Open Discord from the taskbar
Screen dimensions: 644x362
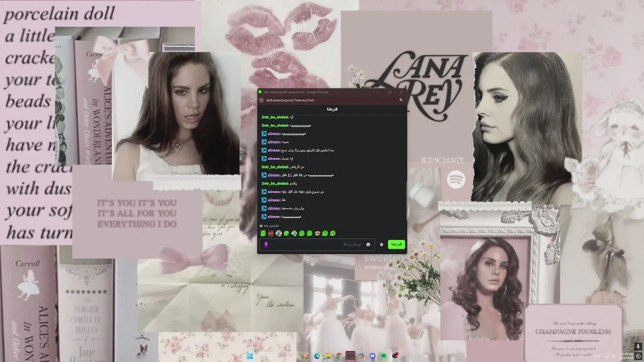pyautogui.click(x=372, y=356)
